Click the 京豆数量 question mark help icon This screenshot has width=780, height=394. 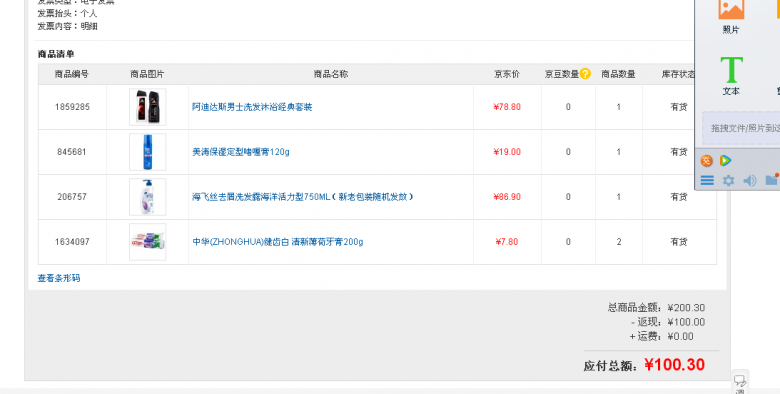point(585,74)
